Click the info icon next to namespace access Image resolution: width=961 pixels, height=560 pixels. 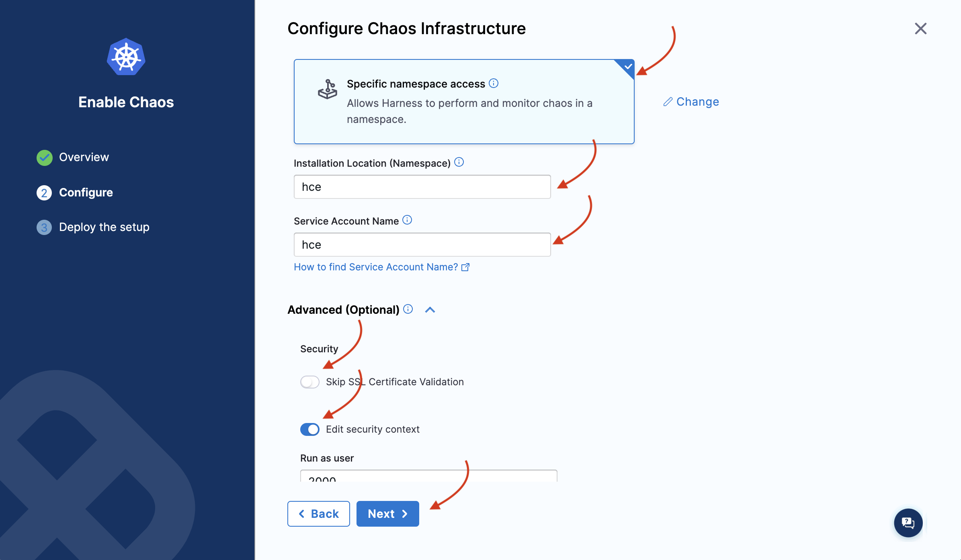[494, 83]
